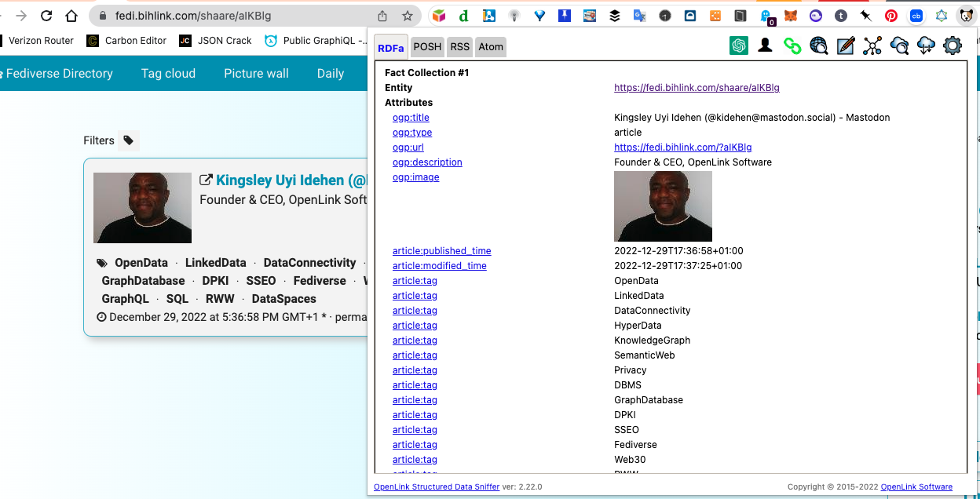Click the LinkedData tag on the card
Viewport: 980px width, 499px height.
pyautogui.click(x=215, y=263)
